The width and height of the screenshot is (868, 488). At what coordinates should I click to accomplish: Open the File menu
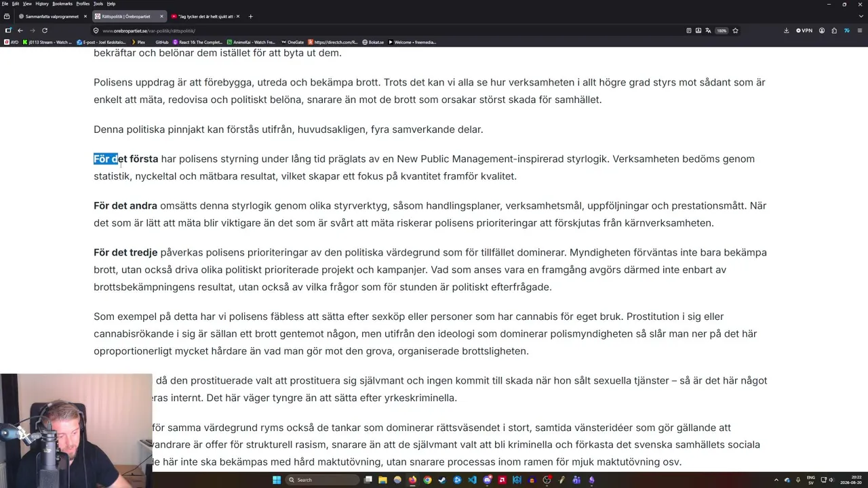(5, 3)
